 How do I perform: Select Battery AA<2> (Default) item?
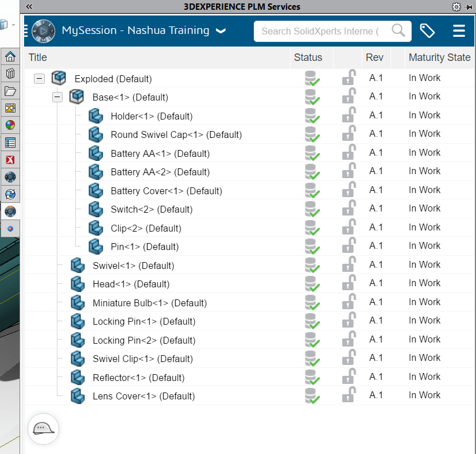pyautogui.click(x=160, y=172)
